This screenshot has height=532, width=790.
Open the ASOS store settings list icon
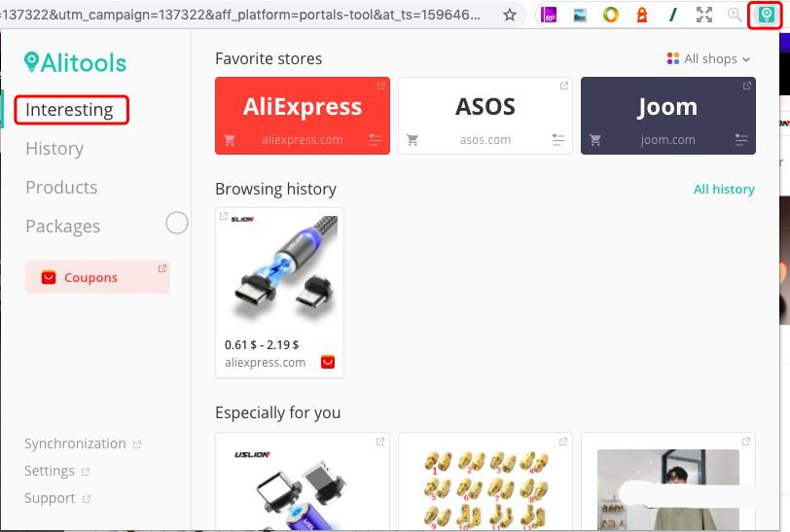(557, 139)
